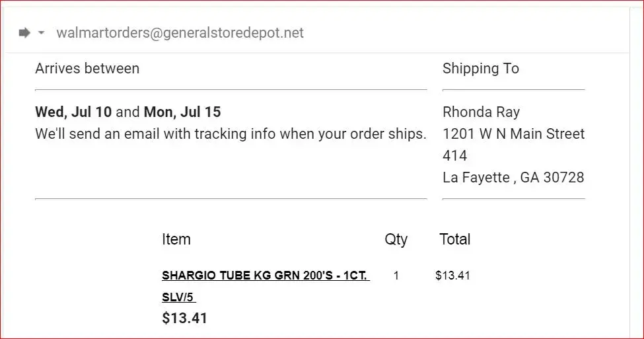Click the recipient name Rhonda Ray
644x339 pixels.
coord(481,112)
